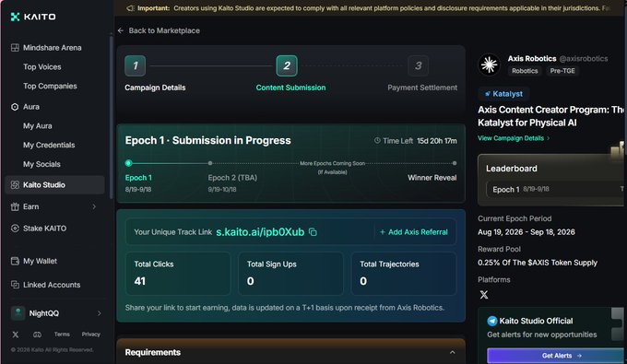Click 0.25% Of The $AXIS Token Supply

(x=538, y=263)
